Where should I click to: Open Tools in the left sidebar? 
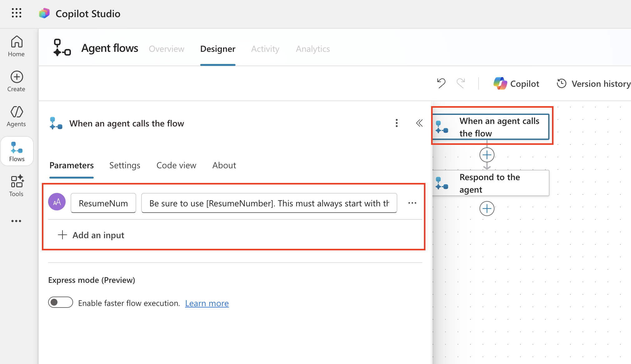click(x=16, y=186)
